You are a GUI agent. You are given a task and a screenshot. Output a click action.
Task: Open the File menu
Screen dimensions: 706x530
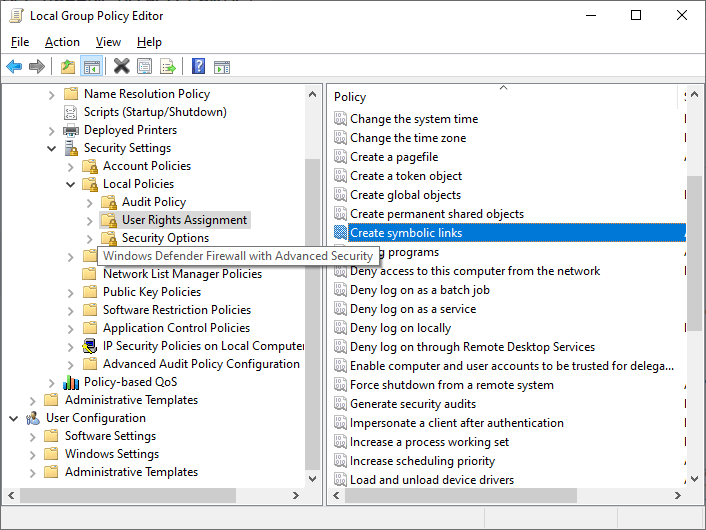pyautogui.click(x=20, y=42)
